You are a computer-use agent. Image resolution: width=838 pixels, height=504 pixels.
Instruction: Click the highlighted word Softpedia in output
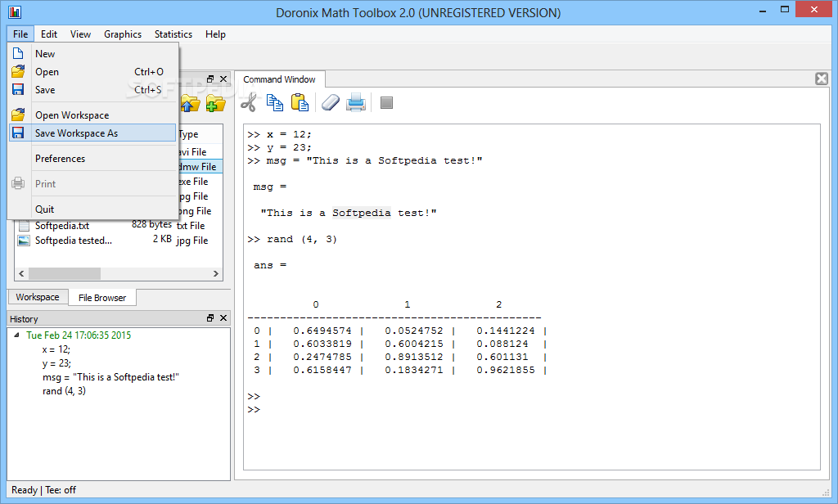(x=361, y=213)
